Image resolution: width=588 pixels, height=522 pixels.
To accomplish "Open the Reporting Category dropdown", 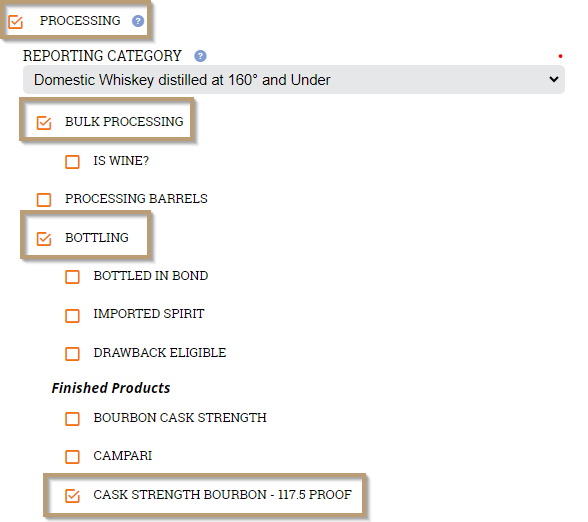I will [x=294, y=80].
